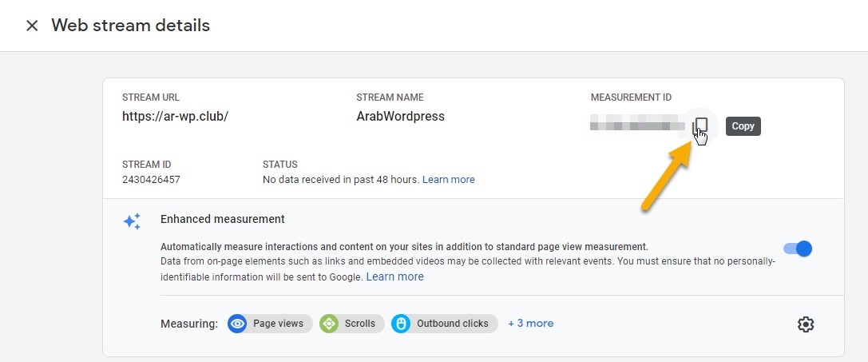Open Enhanced measurement settings gear

point(805,324)
